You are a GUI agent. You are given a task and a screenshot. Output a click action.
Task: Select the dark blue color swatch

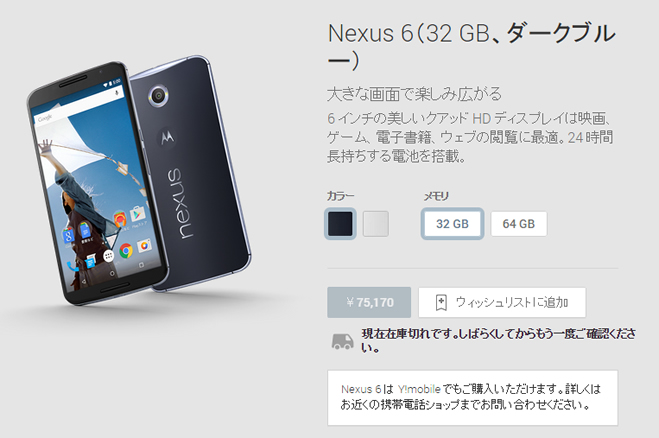(x=340, y=224)
